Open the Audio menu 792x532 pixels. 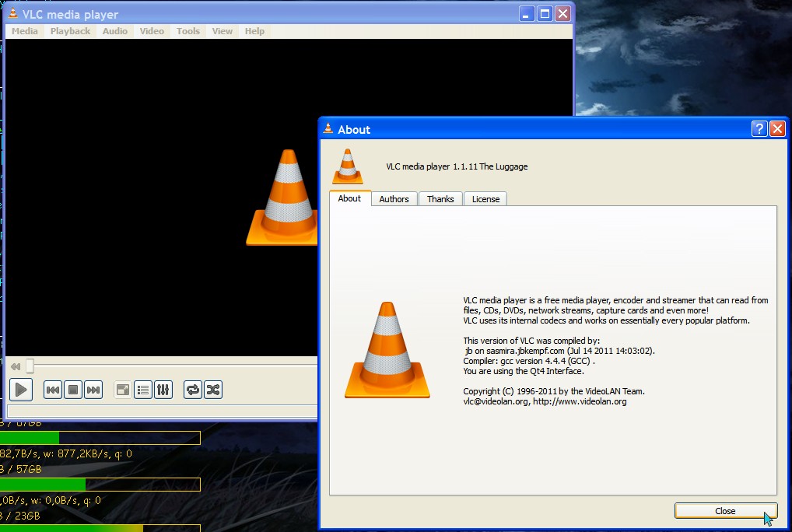[115, 31]
